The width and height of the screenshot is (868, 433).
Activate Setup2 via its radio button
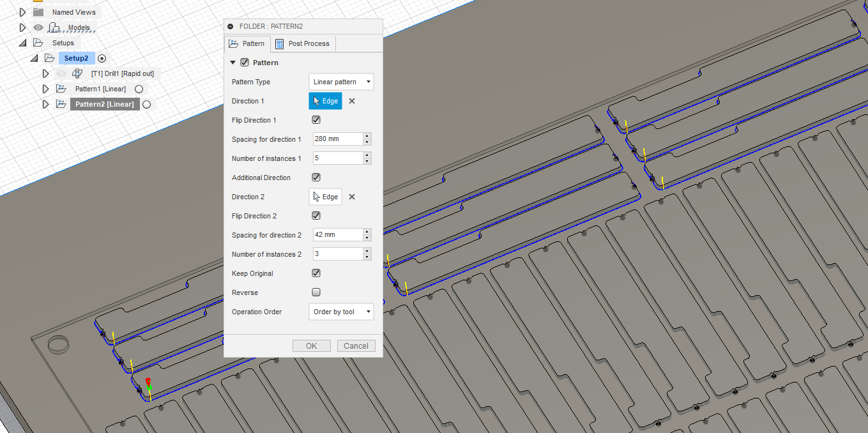coord(102,58)
